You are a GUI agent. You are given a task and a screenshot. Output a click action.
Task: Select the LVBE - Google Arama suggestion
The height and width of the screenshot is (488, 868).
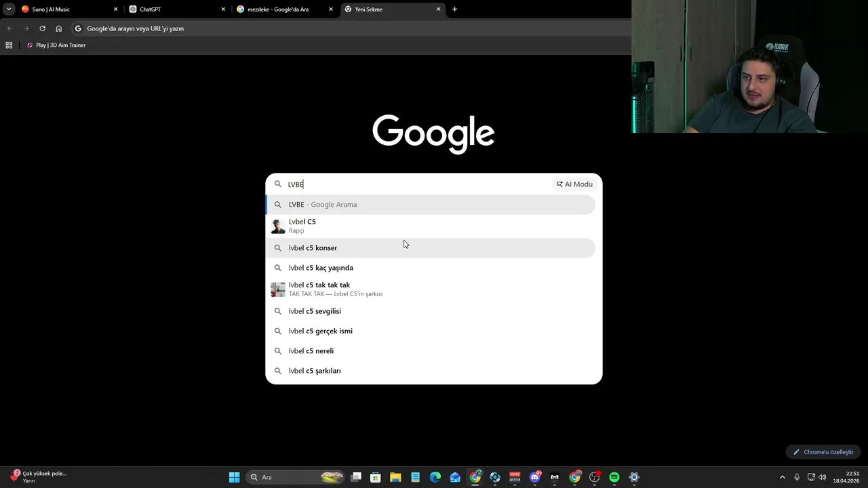point(431,205)
